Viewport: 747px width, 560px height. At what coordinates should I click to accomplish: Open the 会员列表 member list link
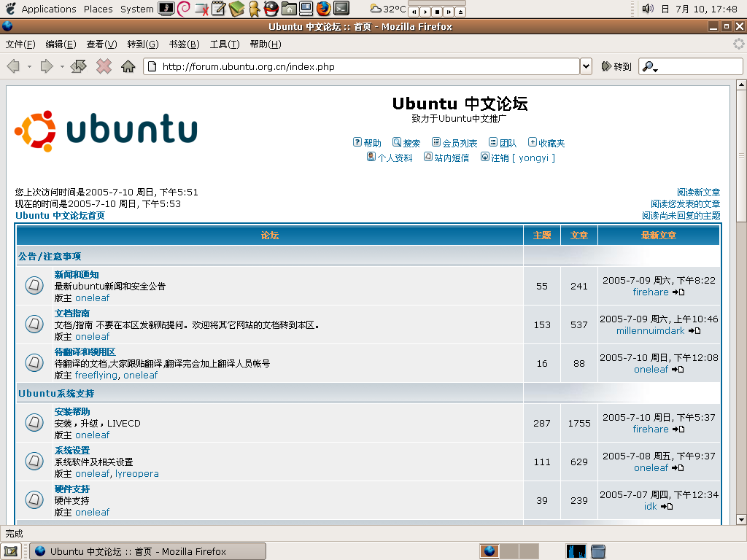coord(454,143)
